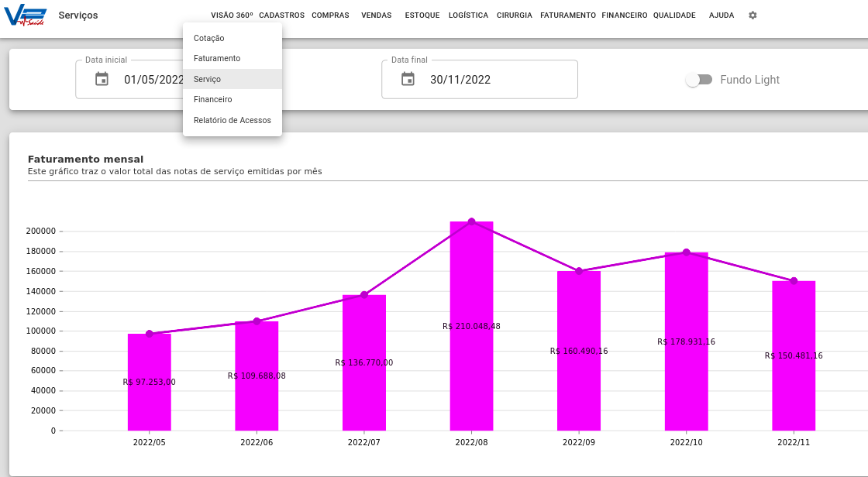The width and height of the screenshot is (868, 477).
Task: Toggle the Fundo Light switch
Action: click(699, 80)
